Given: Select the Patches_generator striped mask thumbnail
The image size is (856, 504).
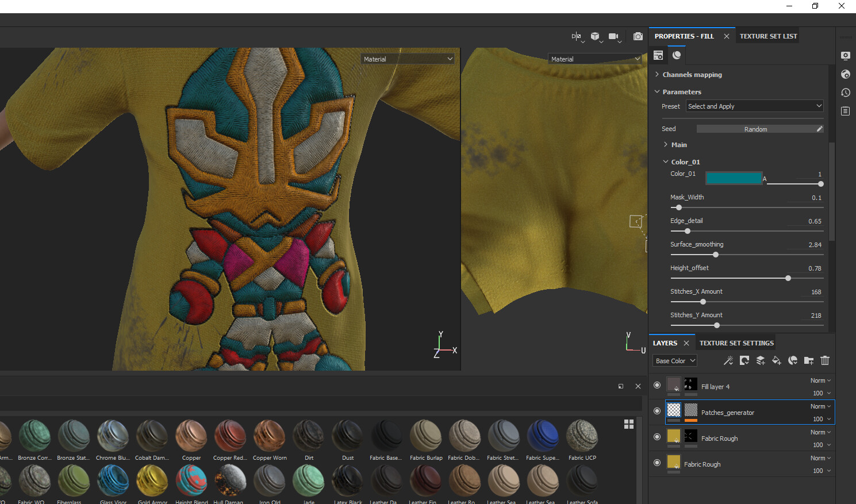Looking at the screenshot, I should pyautogui.click(x=691, y=410).
